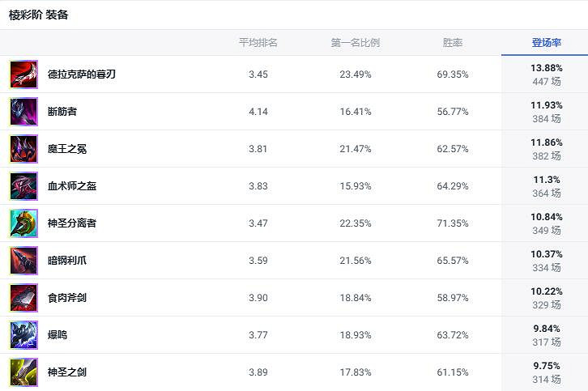
Task: Click the 神圣分离者 item icon
Action: 23,223
